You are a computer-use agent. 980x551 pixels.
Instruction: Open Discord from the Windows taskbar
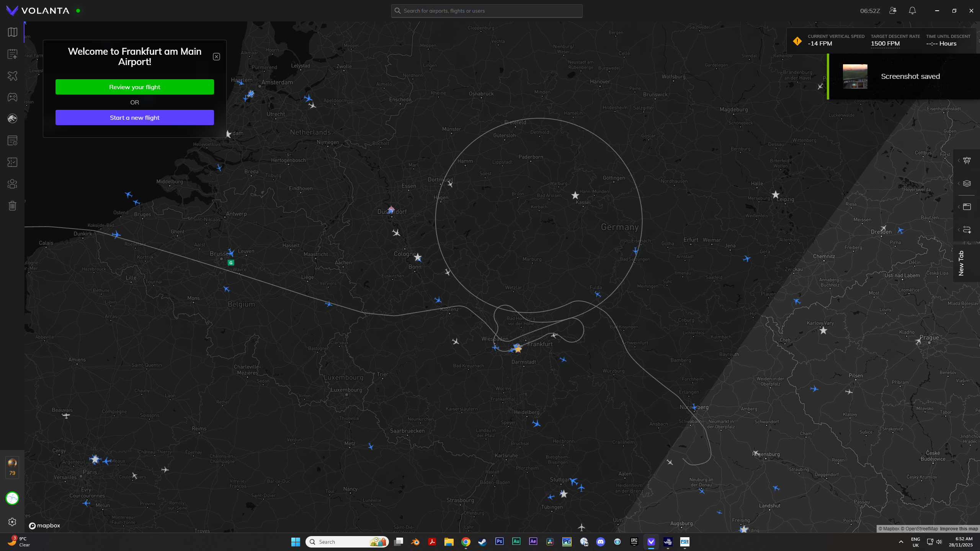tap(600, 542)
